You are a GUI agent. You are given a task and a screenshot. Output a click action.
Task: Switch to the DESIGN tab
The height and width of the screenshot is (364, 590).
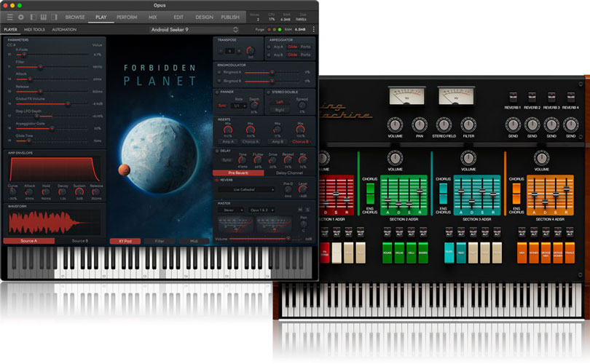205,17
